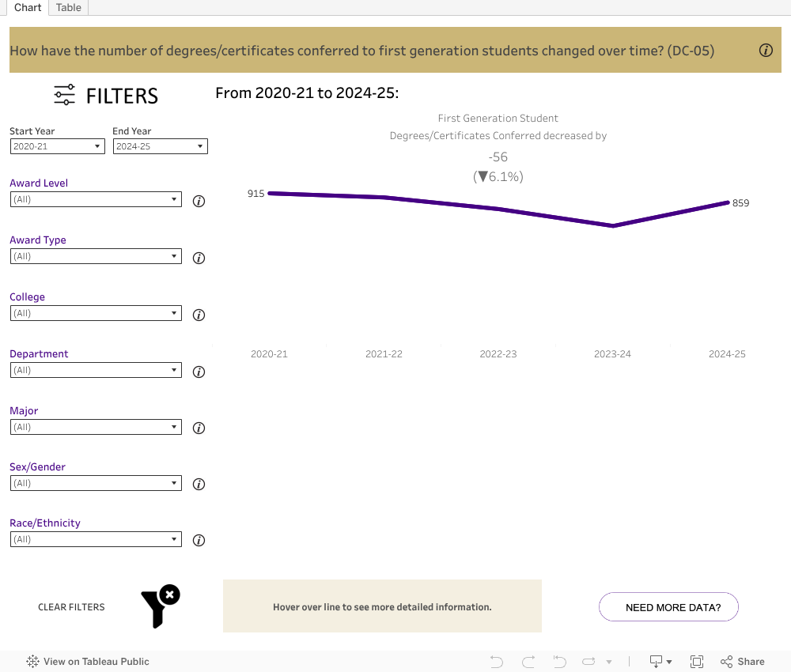Click the info icon next to Award Level
Screen dimensions: 791x672
[199, 201]
